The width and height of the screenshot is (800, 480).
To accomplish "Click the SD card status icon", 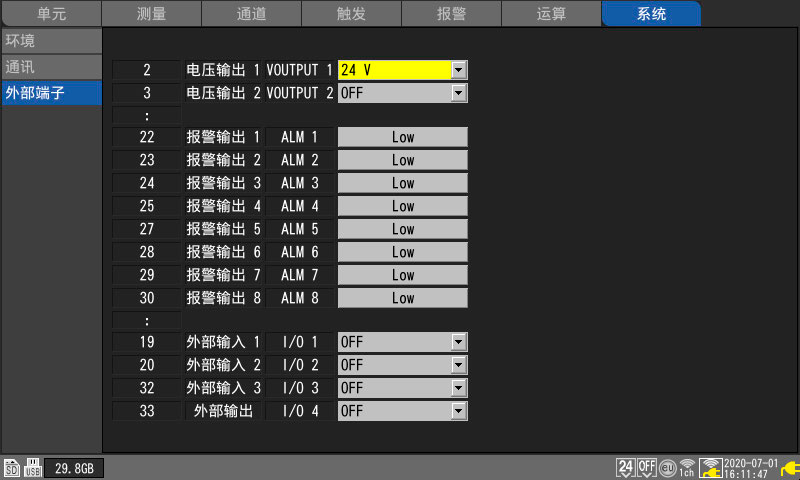I will 12,468.
